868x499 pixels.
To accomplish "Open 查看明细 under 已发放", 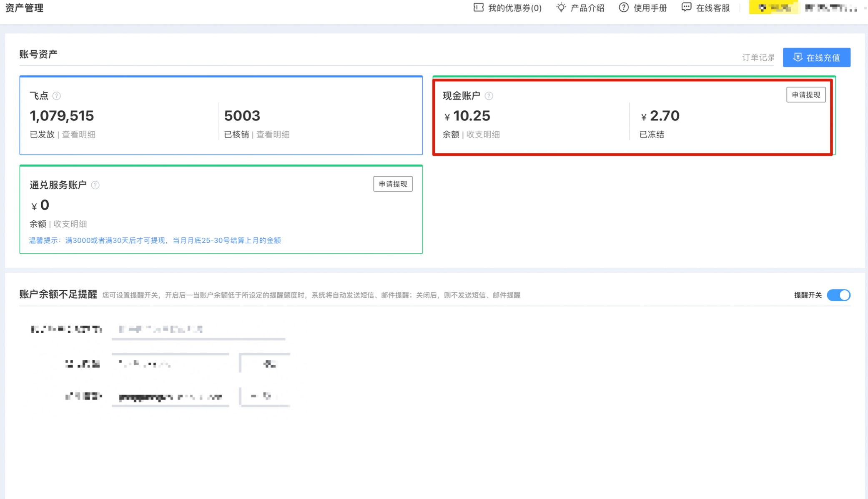I will pos(79,135).
